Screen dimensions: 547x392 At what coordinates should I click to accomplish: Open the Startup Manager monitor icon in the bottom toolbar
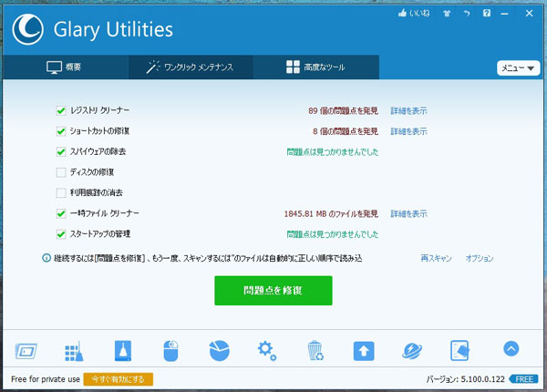(26, 351)
